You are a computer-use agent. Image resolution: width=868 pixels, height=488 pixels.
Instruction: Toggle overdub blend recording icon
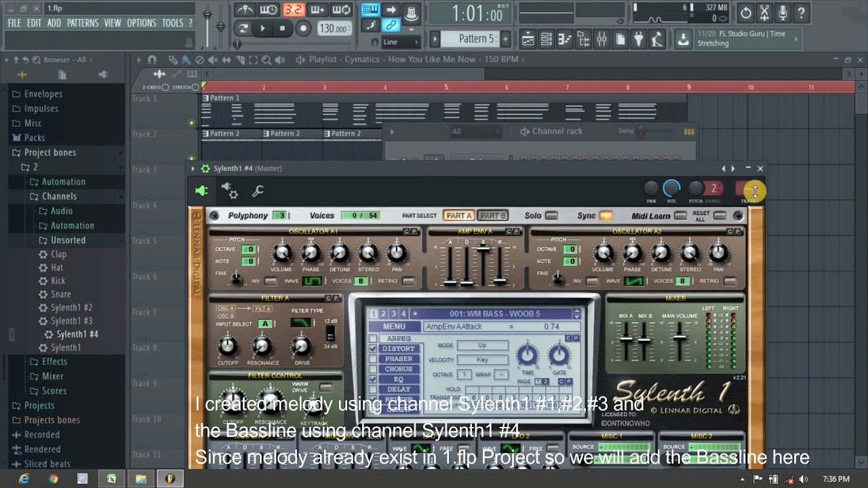tap(317, 9)
